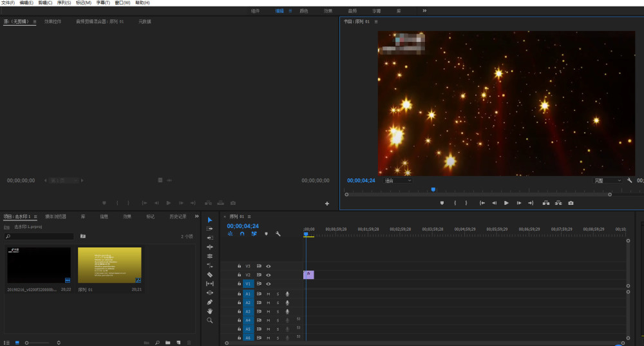The image size is (644, 346).
Task: Create new bin in Project panel
Action: 168,342
